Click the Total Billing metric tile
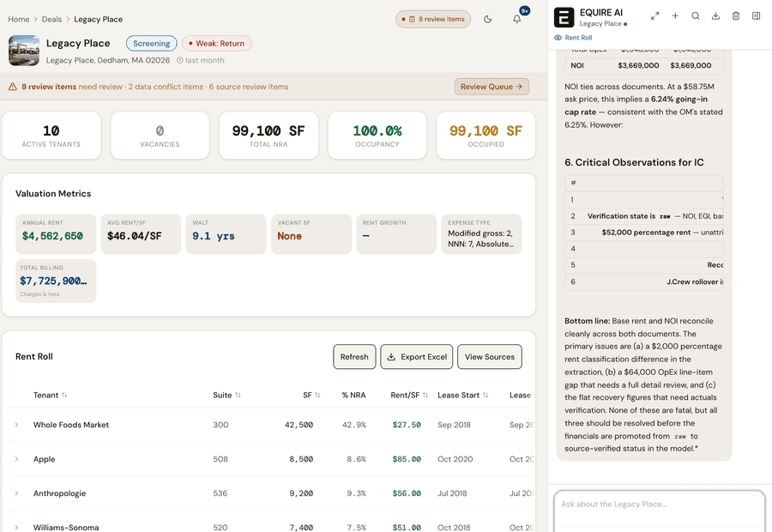Viewport: 772px width, 532px height. tap(56, 281)
